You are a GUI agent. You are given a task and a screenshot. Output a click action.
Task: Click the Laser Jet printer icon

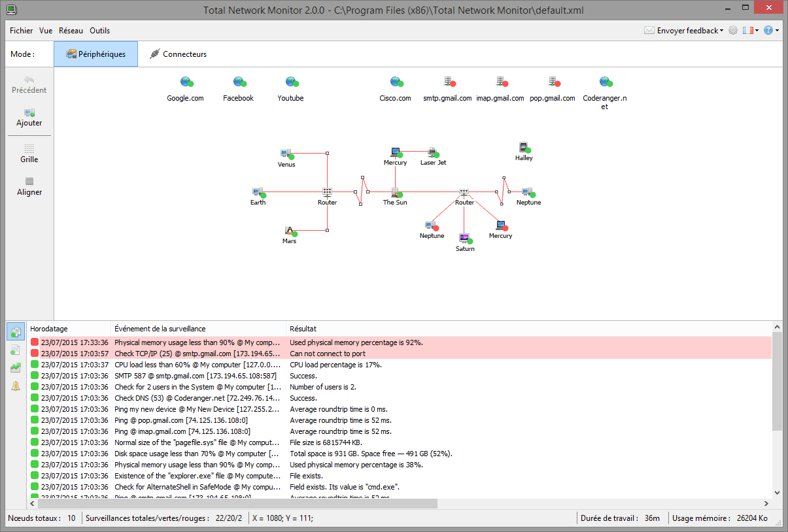click(x=432, y=152)
